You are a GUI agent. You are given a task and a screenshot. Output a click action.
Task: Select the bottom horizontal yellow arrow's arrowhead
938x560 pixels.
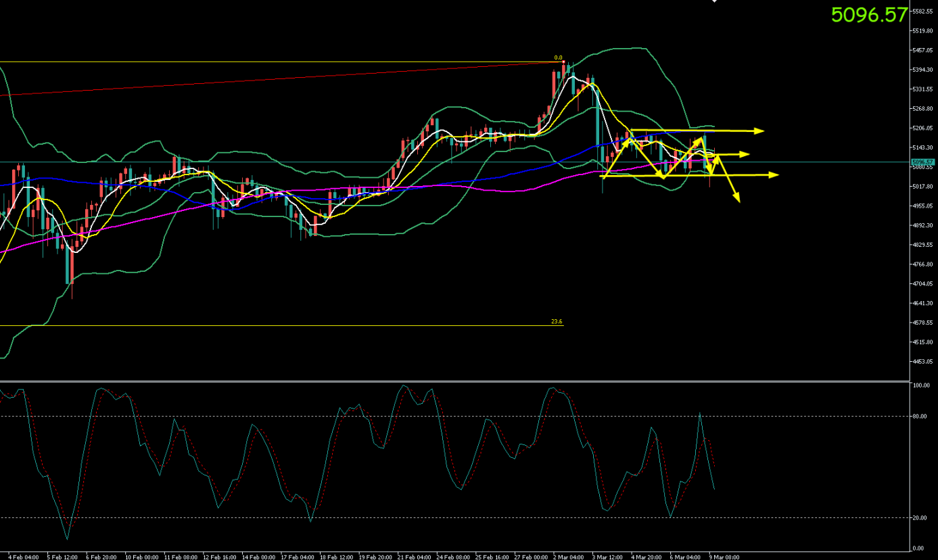[x=774, y=175]
